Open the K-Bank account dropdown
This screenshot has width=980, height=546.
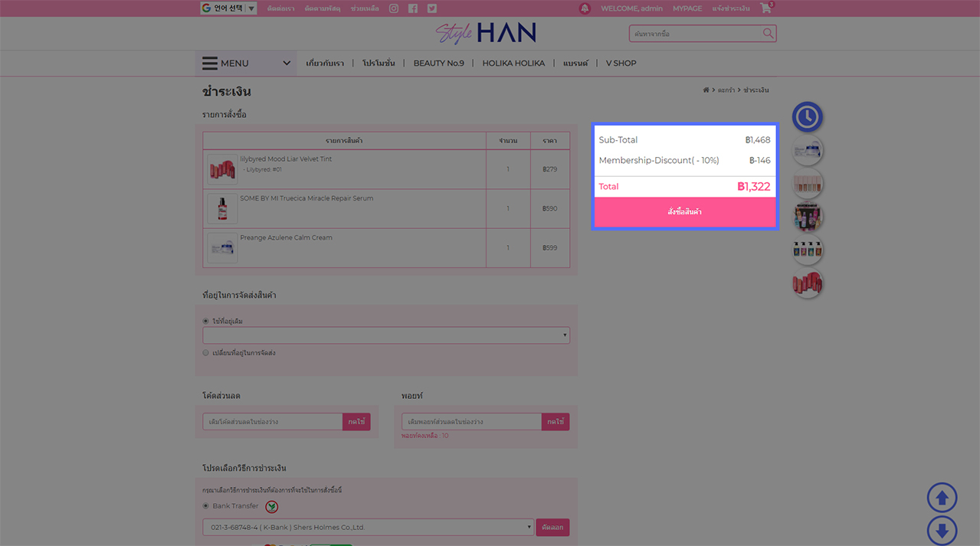coord(368,528)
